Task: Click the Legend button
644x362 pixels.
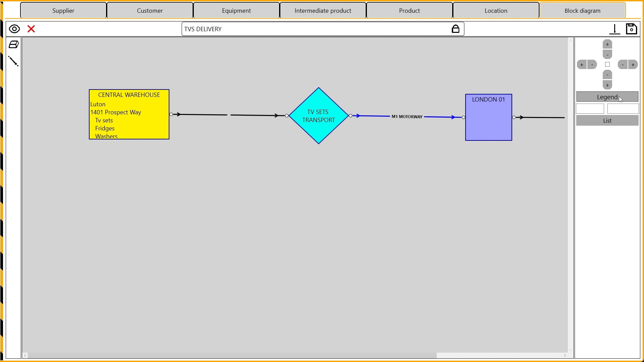Action: tap(607, 97)
